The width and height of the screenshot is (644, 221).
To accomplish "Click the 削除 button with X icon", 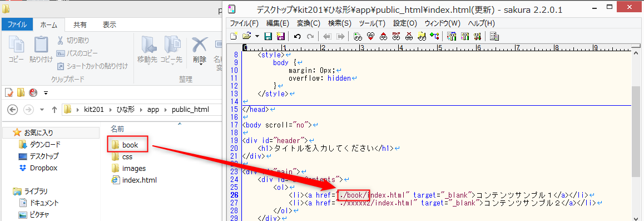I will (200, 50).
